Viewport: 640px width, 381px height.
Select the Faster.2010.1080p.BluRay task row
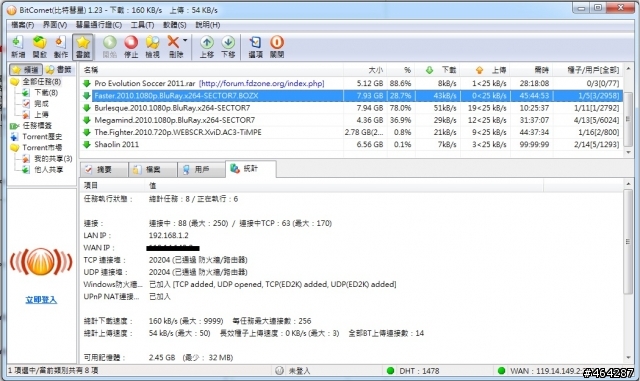coord(351,96)
